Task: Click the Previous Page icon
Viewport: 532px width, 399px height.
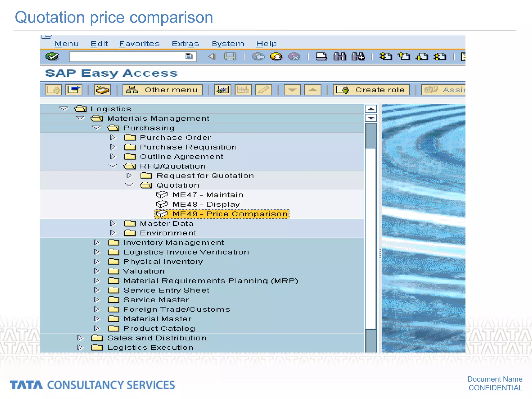Action: click(x=404, y=56)
